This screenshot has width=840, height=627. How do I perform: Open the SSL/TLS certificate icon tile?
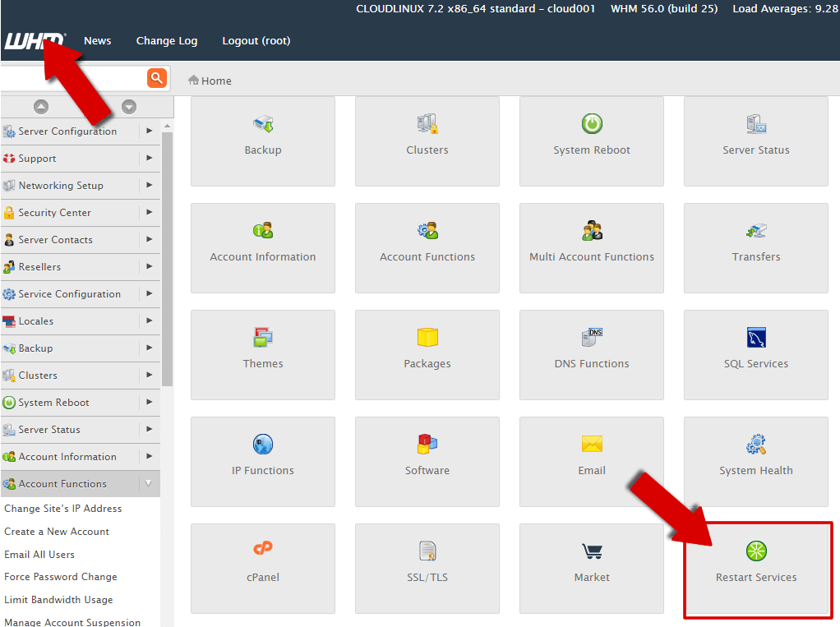tap(427, 551)
